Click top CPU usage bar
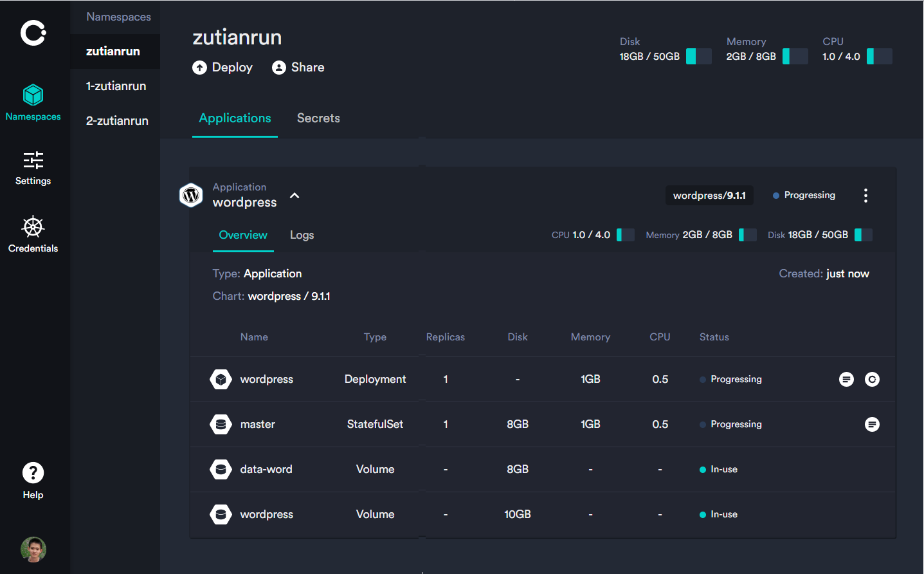Screen dimensions: 924x574 [x=880, y=57]
